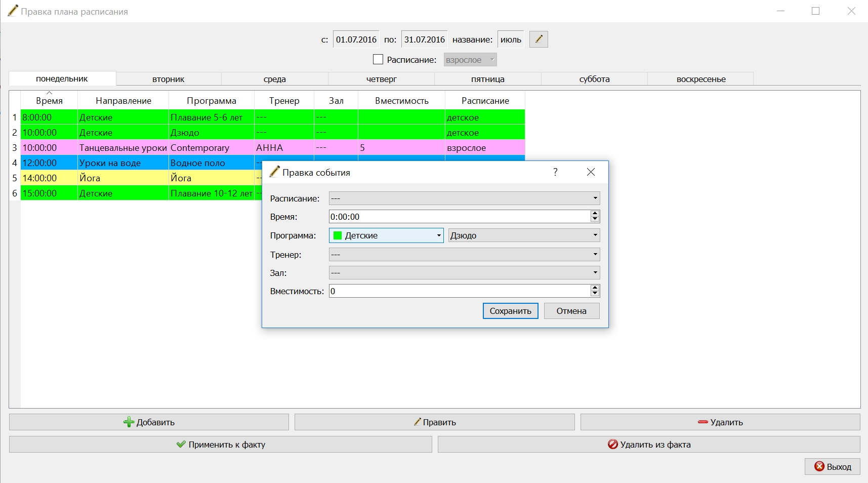
Task: Click the red cross Выход icon
Action: (819, 466)
